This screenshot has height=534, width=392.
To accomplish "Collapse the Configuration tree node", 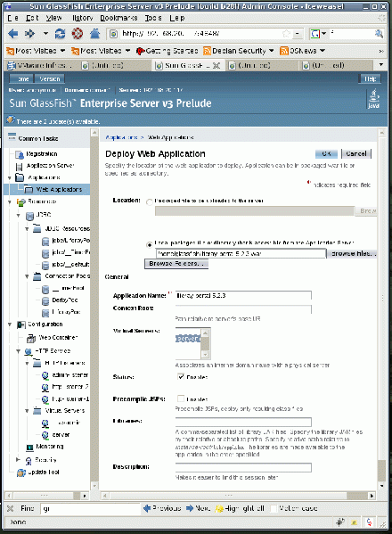I will point(10,325).
